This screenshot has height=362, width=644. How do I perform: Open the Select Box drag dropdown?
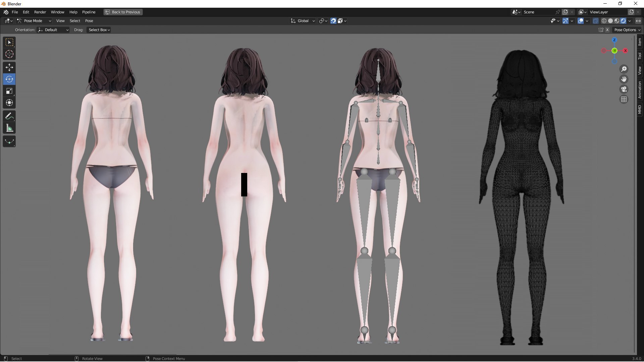coord(99,30)
